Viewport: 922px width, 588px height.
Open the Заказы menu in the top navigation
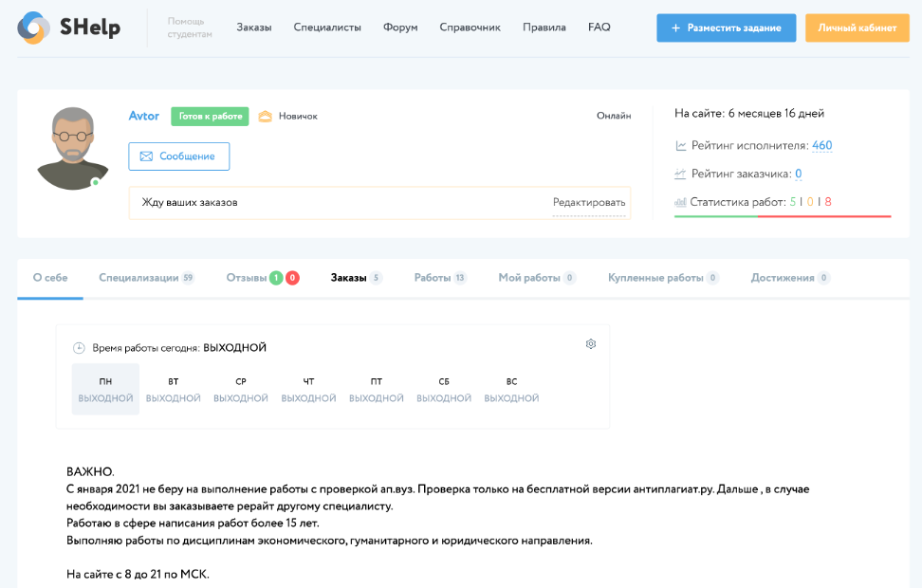pos(253,28)
